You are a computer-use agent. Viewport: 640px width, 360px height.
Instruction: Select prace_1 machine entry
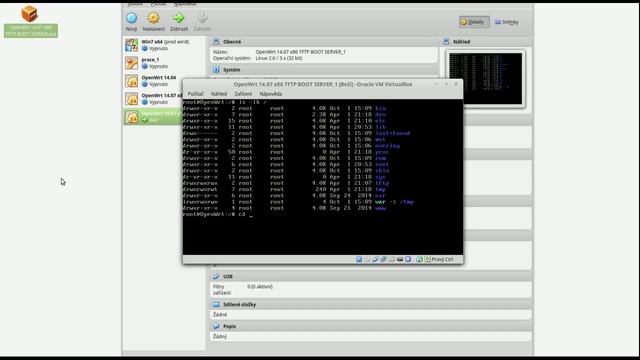click(x=164, y=63)
